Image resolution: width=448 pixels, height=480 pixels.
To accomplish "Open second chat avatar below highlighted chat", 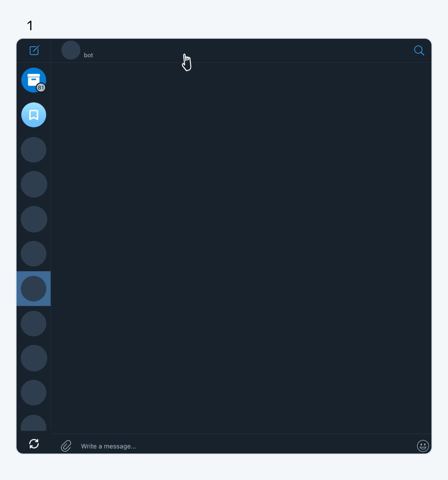I will tap(34, 358).
